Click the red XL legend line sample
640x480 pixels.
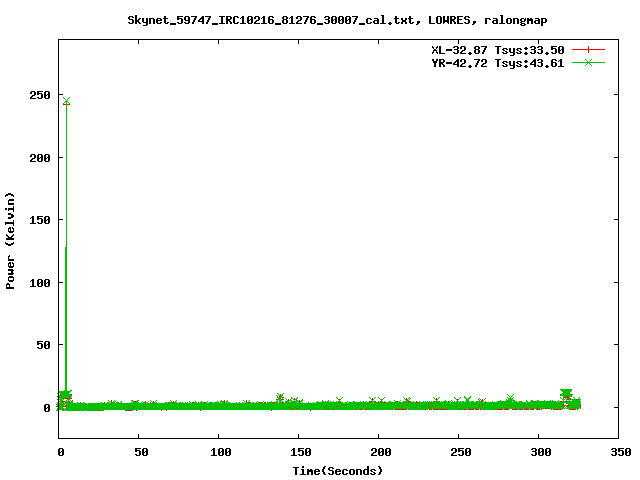(x=588, y=50)
